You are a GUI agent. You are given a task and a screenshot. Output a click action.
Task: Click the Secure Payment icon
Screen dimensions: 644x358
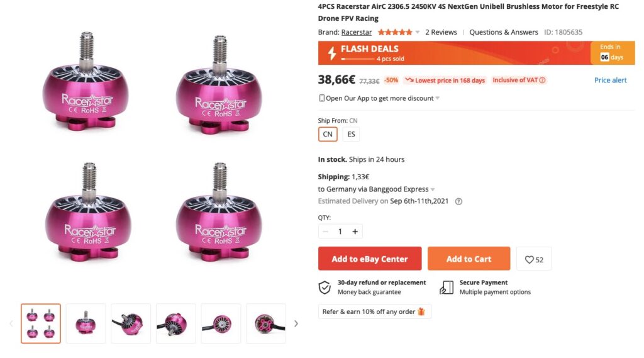point(447,288)
